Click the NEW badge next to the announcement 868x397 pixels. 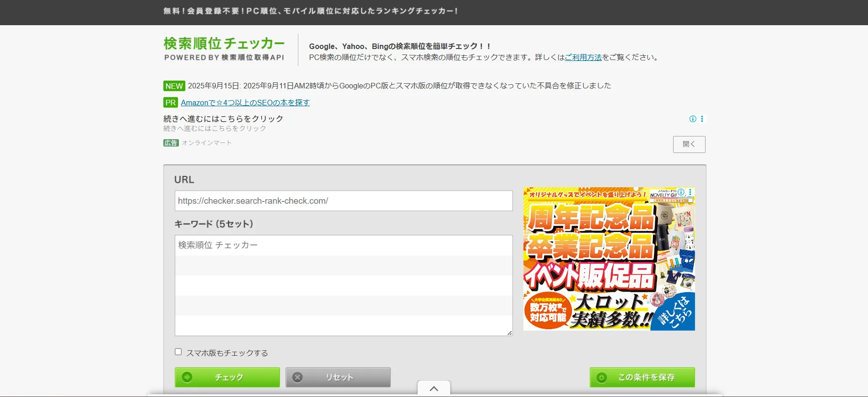pyautogui.click(x=174, y=86)
